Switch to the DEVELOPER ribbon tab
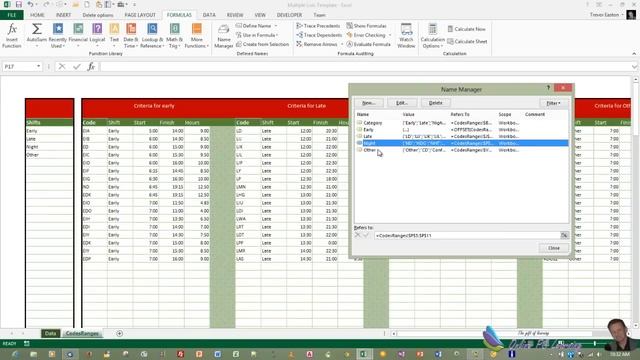The height and width of the screenshot is (360, 640). coord(289,15)
